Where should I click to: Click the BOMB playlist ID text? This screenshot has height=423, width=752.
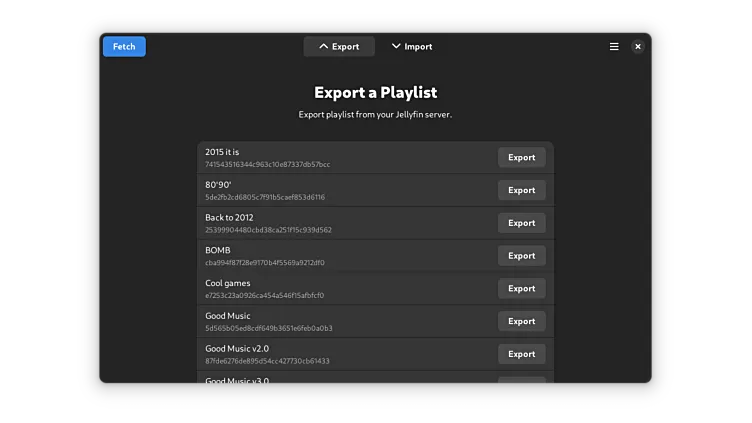tap(264, 263)
